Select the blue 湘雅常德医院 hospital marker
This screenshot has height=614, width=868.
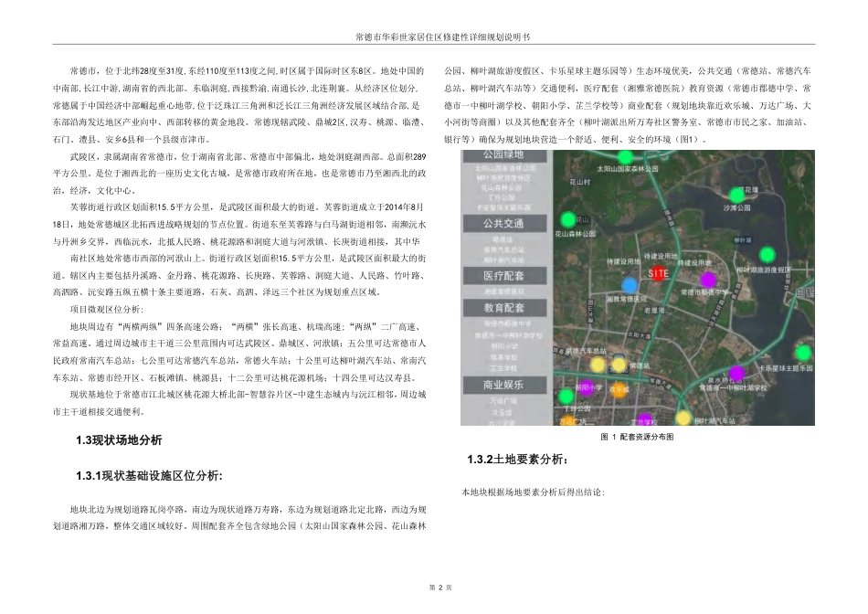(630, 284)
